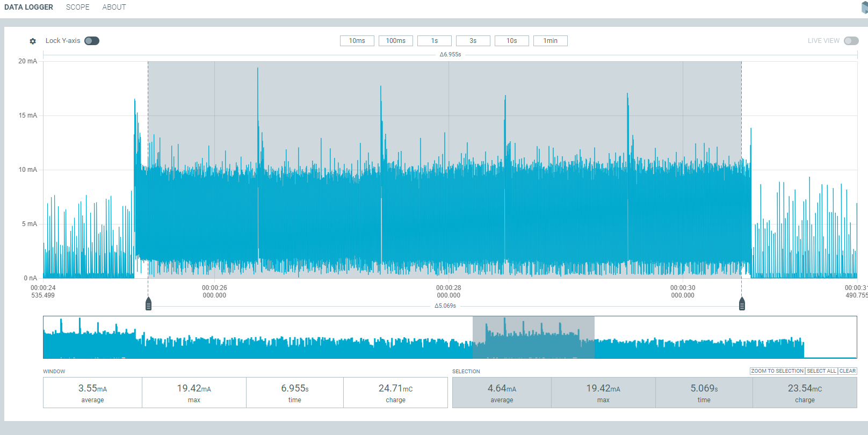
Task: Set time window to 10ms
Action: click(357, 41)
